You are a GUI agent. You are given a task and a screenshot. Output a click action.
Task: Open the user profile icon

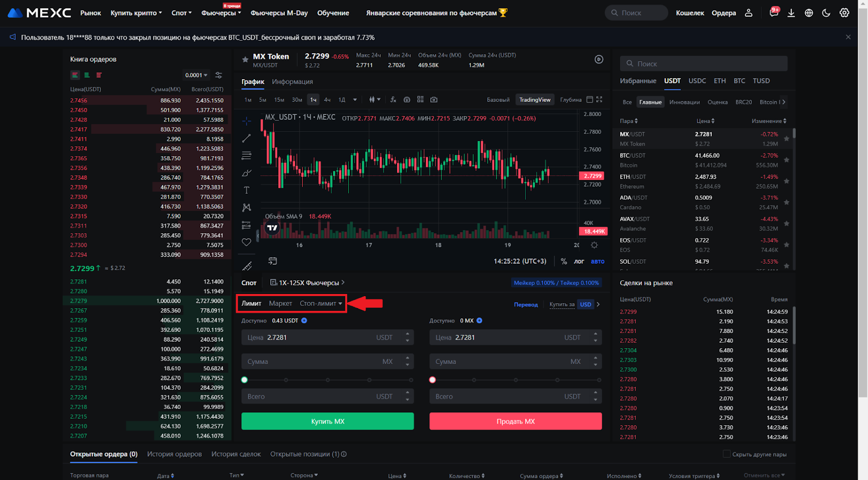click(x=749, y=12)
